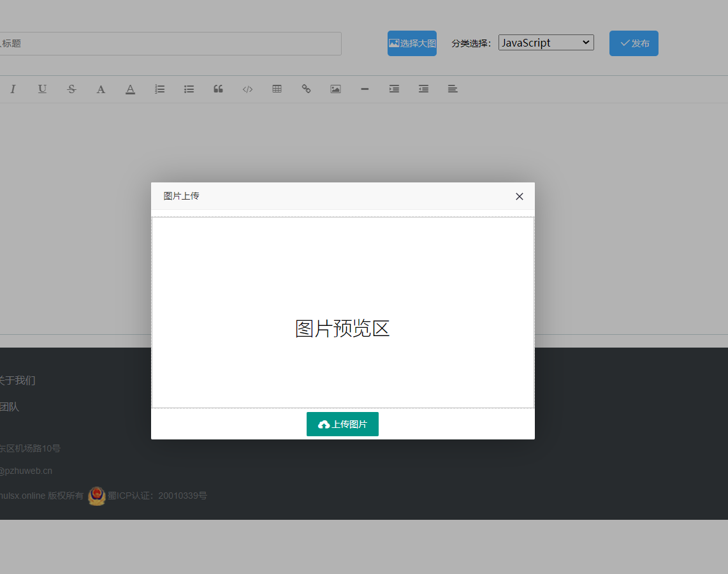
Task: Apply underline formatting
Action: pos(42,89)
